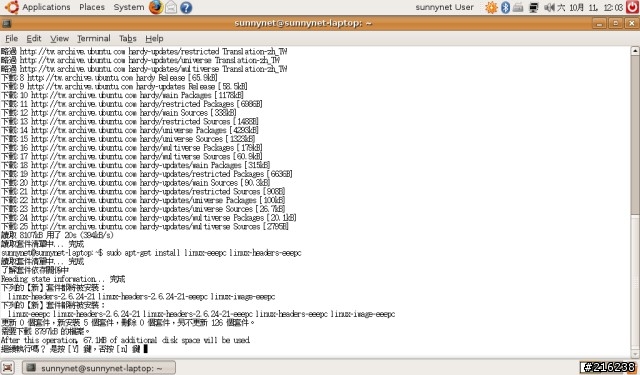The image size is (640, 375).
Task: Open the Edit menu in terminal
Action: point(34,38)
